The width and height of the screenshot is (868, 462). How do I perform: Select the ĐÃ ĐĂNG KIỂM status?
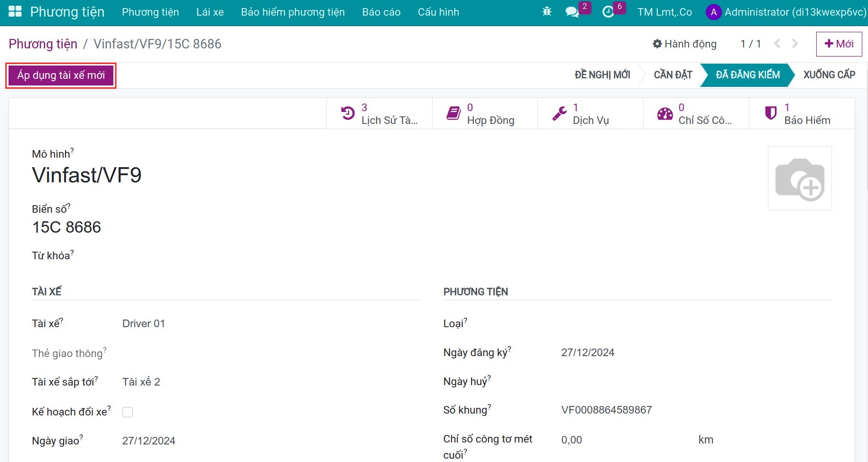pos(748,75)
